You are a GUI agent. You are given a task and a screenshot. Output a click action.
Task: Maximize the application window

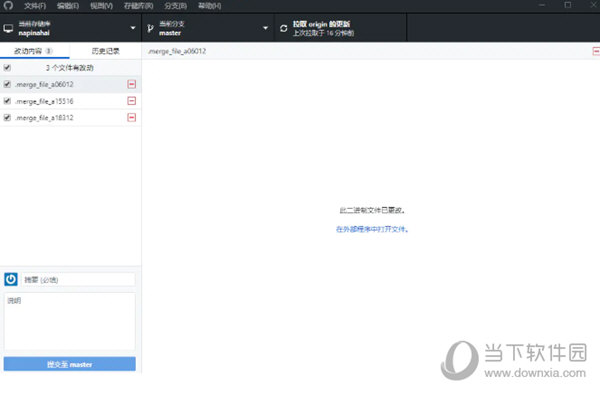pyautogui.click(x=568, y=5)
